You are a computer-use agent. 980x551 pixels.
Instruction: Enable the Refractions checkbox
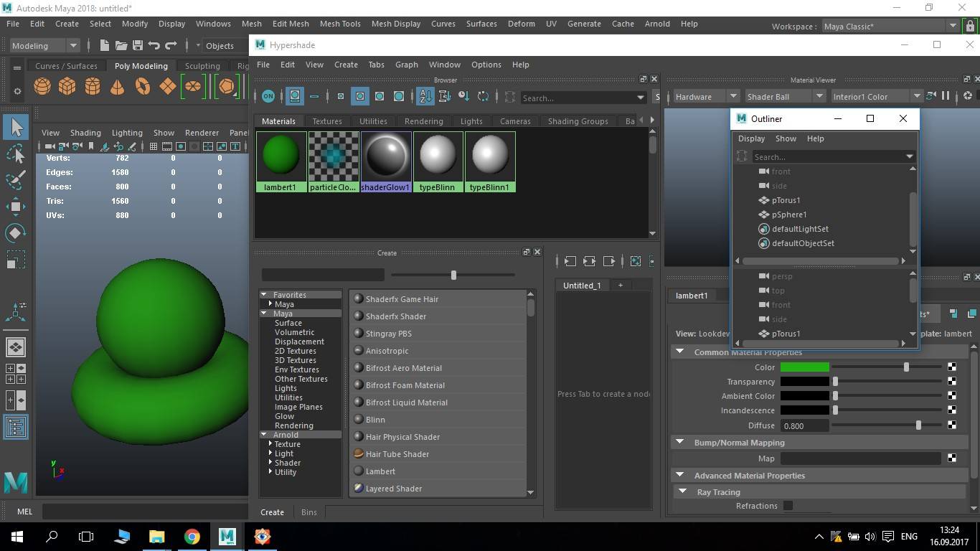tap(788, 506)
